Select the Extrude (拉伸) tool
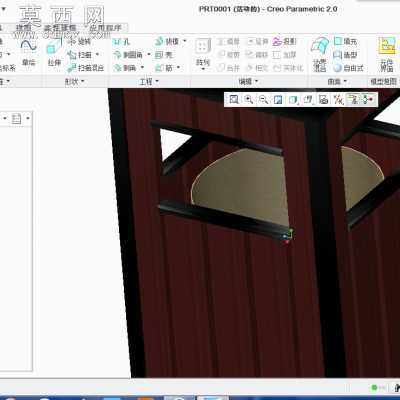Screen dimensions: 400x400 (54, 53)
